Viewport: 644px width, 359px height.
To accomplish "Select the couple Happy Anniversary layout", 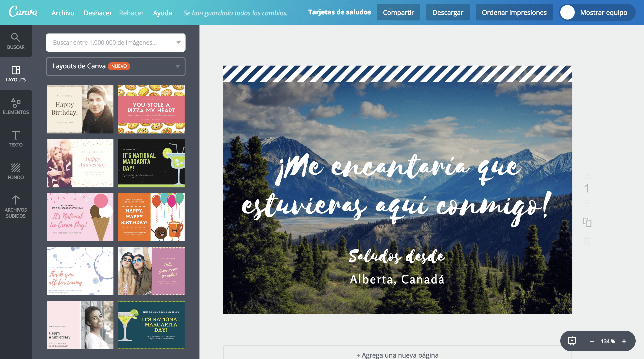I will (80, 163).
